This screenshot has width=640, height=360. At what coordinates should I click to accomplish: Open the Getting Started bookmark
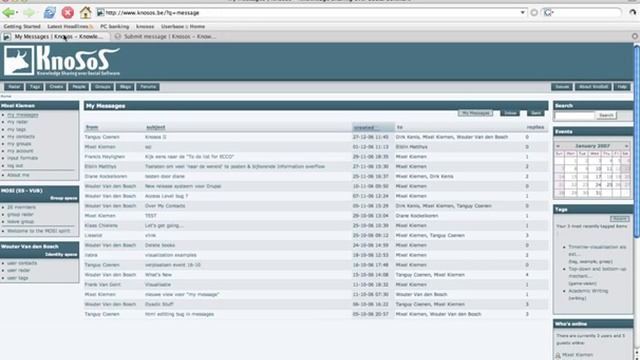[22, 27]
